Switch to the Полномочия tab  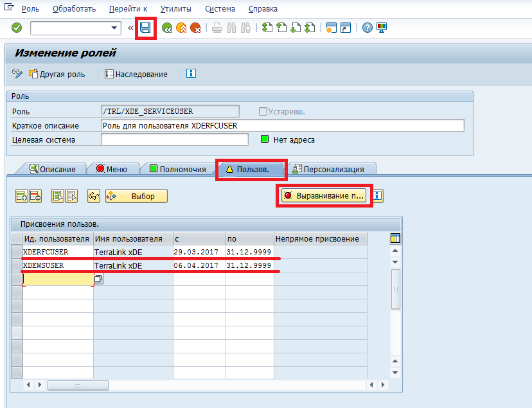click(177, 169)
